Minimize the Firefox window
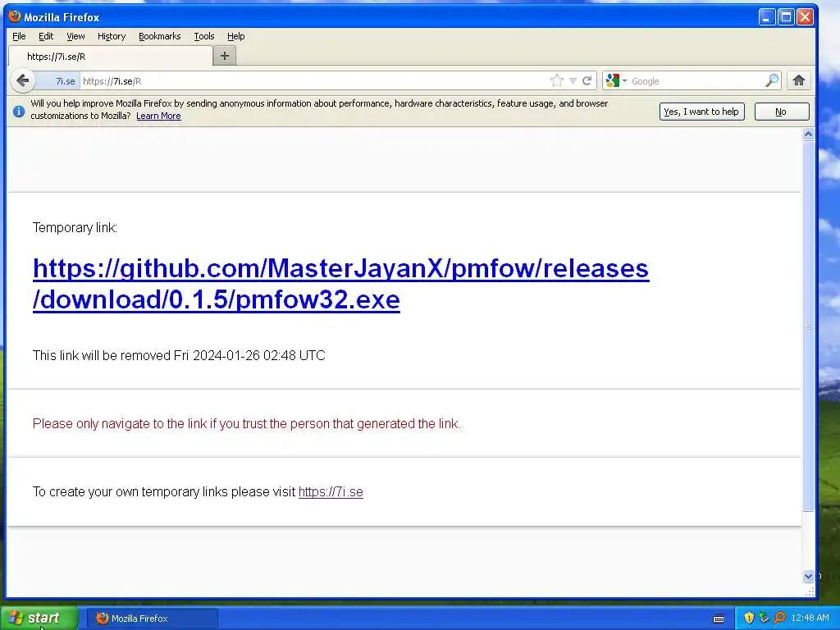Image resolution: width=840 pixels, height=630 pixels. [767, 17]
